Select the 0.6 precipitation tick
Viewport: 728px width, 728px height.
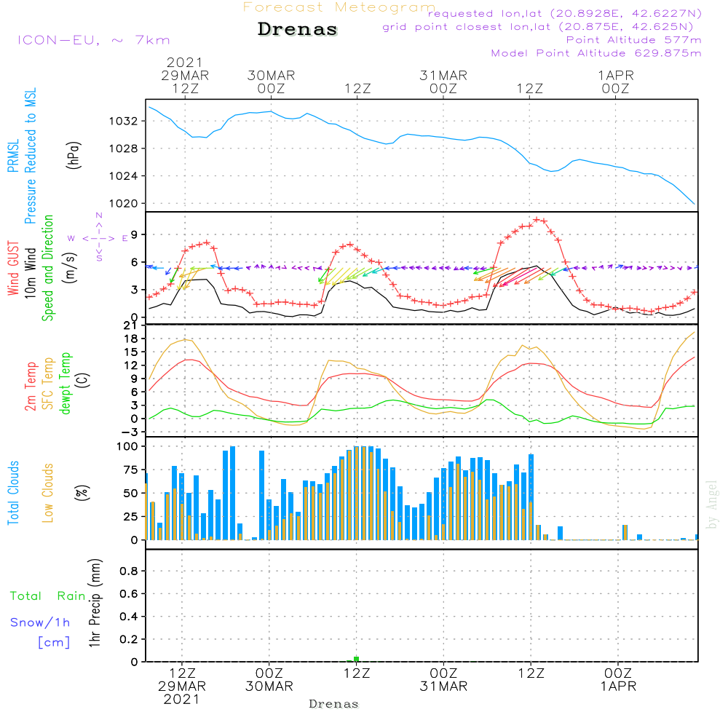[129, 594]
